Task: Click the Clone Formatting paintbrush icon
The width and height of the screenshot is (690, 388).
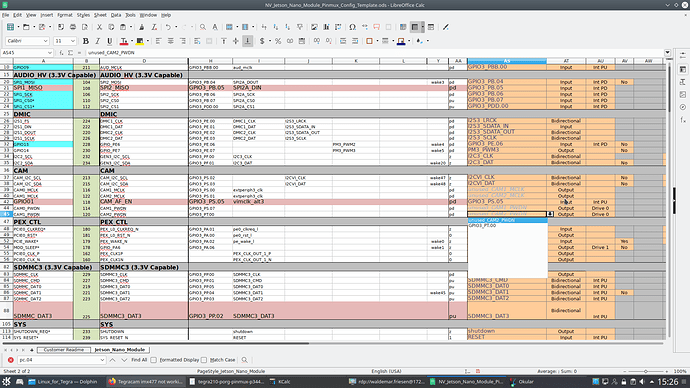Action: [142, 27]
